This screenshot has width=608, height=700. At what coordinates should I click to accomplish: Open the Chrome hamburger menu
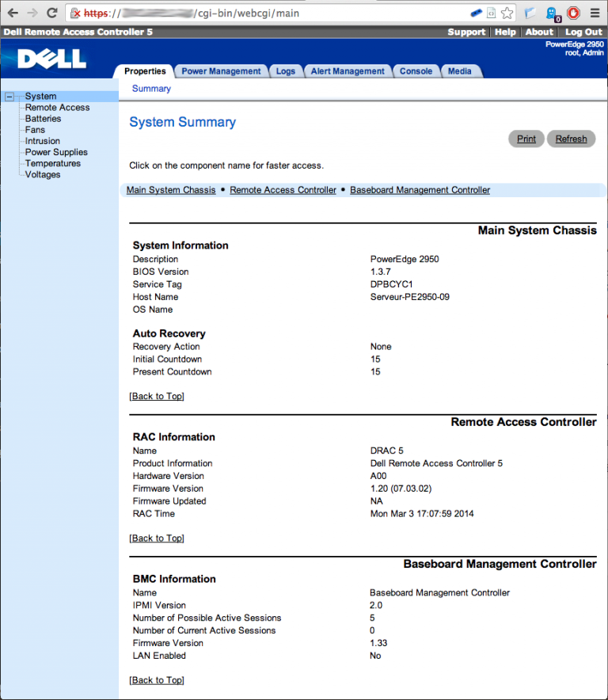point(595,13)
